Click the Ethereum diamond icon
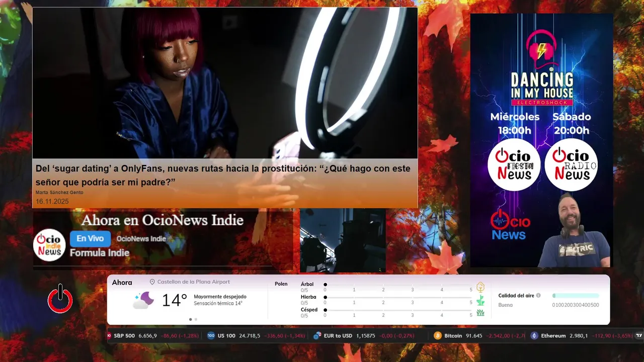 [x=534, y=335]
